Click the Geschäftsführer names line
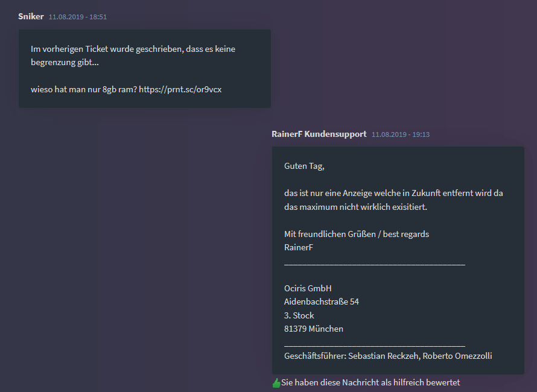 tap(388, 356)
